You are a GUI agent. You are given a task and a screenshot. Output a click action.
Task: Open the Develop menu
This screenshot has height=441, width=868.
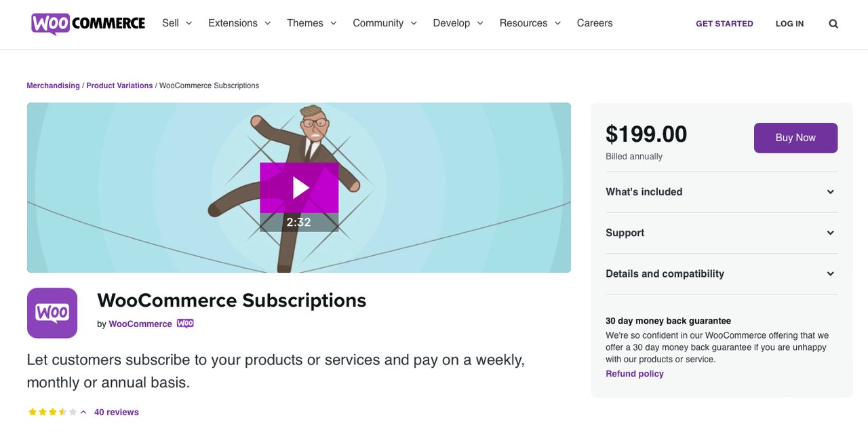(458, 23)
